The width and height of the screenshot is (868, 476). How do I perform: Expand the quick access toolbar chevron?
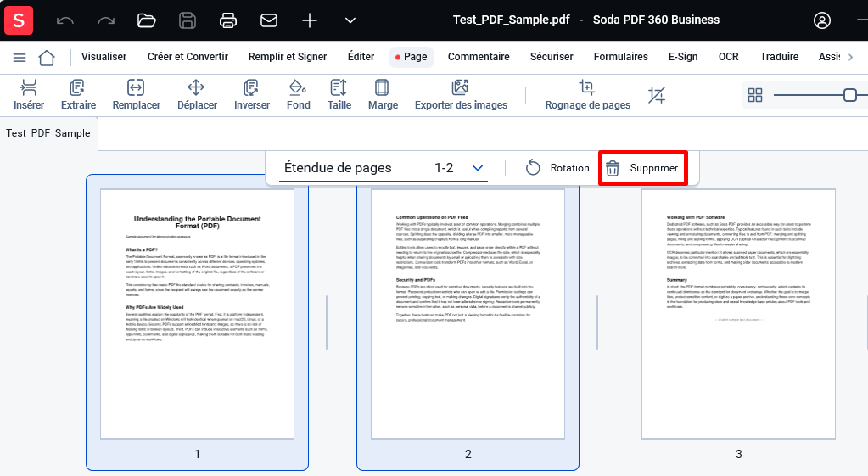click(x=350, y=21)
